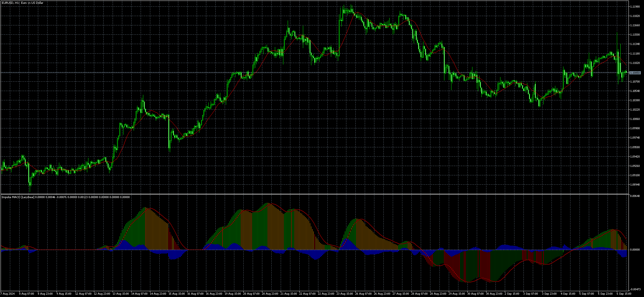The height and width of the screenshot is (297, 644).
Task: Click the EURUSD, H1 chart title
Action: (x=22, y=3)
